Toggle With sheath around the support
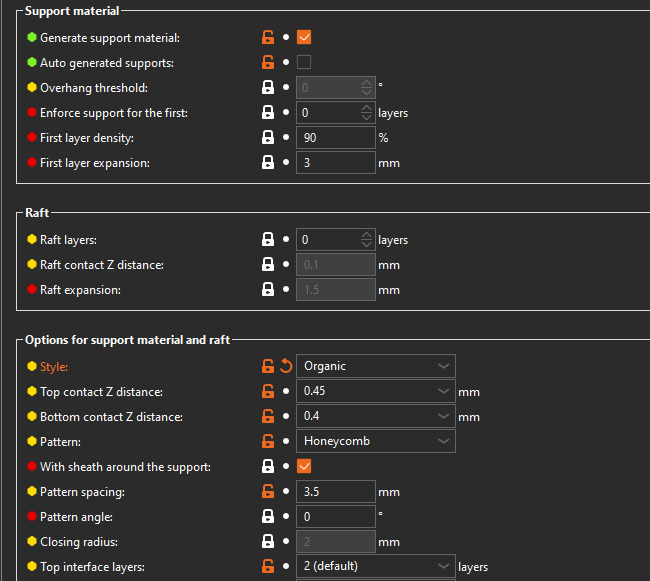This screenshot has height=581, width=650. pos(305,466)
